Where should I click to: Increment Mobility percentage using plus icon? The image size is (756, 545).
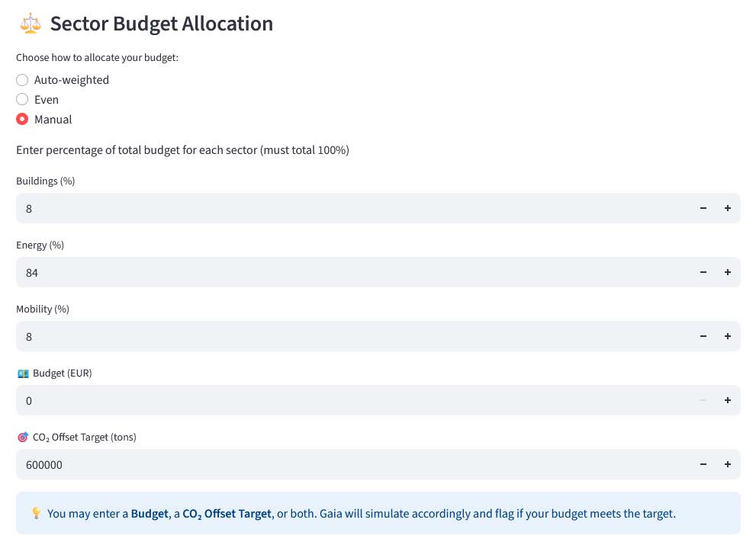click(x=728, y=336)
